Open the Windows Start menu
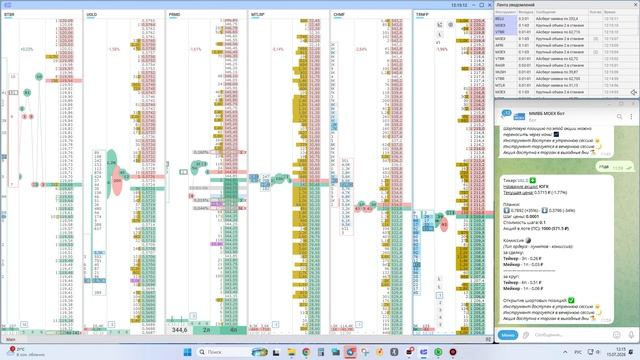The width and height of the screenshot is (640, 360). (x=187, y=352)
